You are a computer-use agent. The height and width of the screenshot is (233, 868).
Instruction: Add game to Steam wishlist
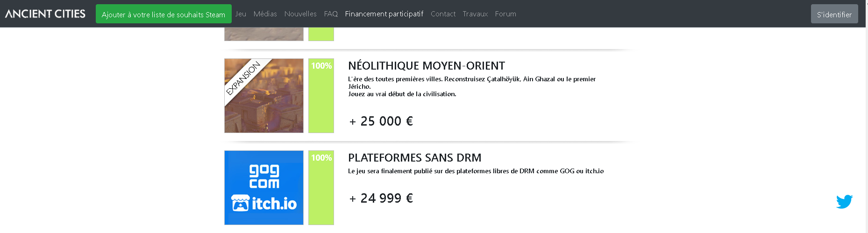click(164, 14)
